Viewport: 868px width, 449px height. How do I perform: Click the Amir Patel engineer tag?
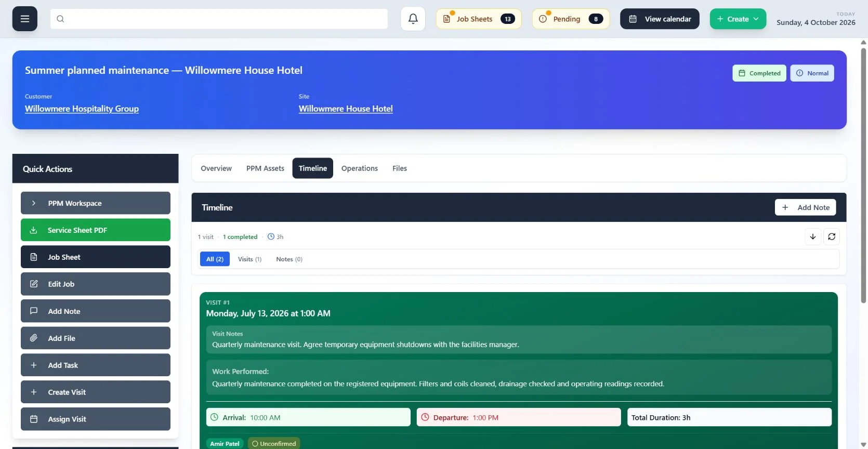tap(225, 444)
